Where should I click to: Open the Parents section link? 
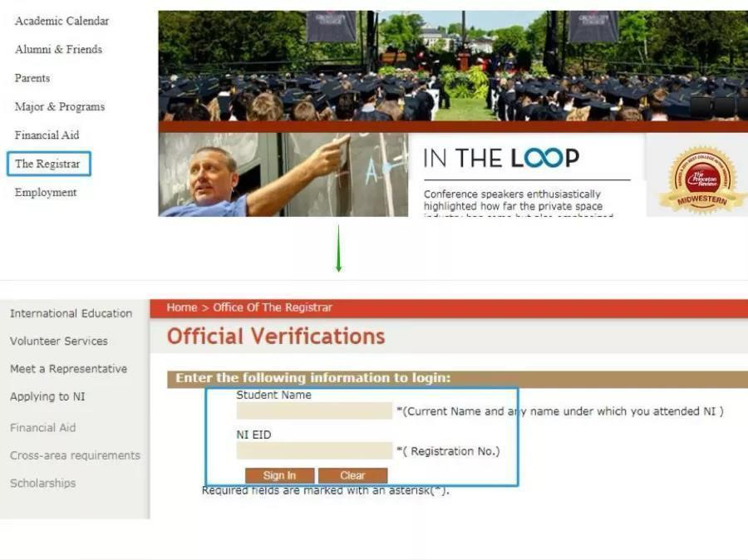pyautogui.click(x=32, y=78)
